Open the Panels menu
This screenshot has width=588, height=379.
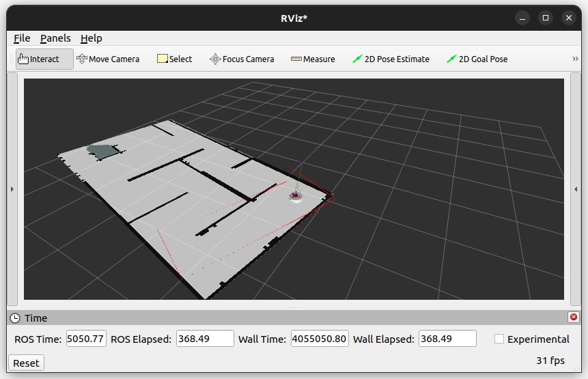coord(55,38)
